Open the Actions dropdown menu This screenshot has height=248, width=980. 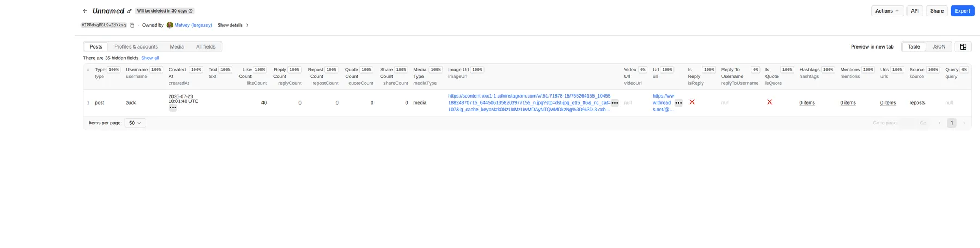(887, 11)
